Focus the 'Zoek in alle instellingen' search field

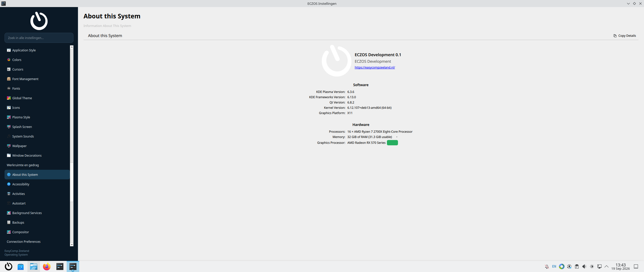pyautogui.click(x=39, y=38)
